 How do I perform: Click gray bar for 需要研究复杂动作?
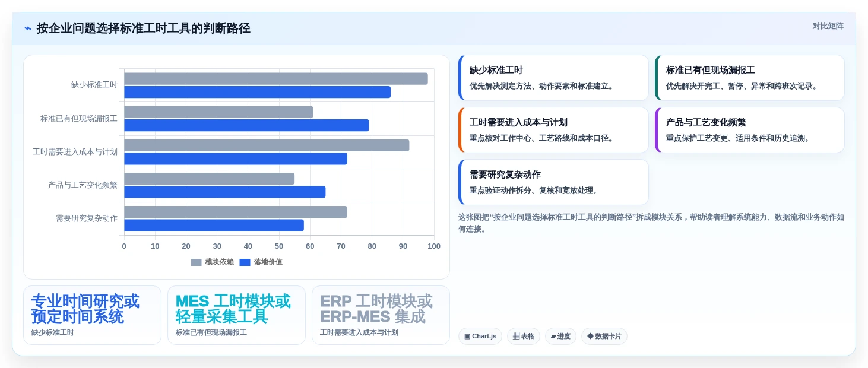click(236, 212)
